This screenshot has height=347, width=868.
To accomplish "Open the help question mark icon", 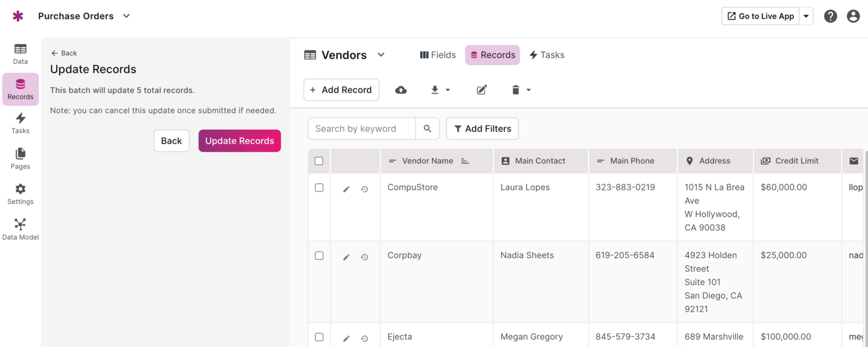I will point(830,16).
